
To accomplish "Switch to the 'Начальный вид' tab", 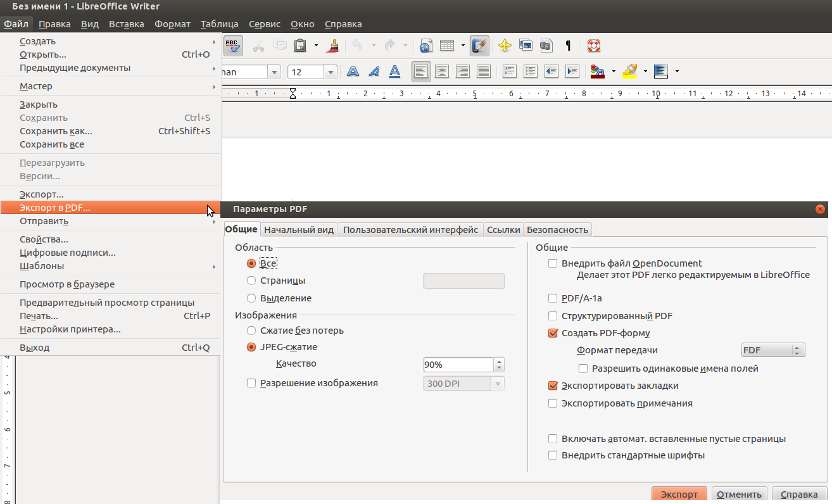I will coord(299,230).
